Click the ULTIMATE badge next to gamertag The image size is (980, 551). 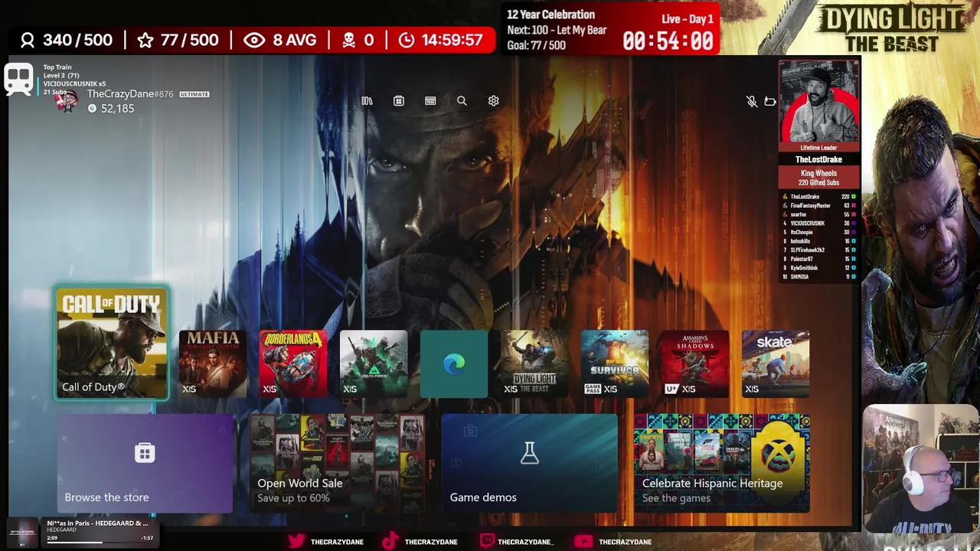pyautogui.click(x=194, y=94)
